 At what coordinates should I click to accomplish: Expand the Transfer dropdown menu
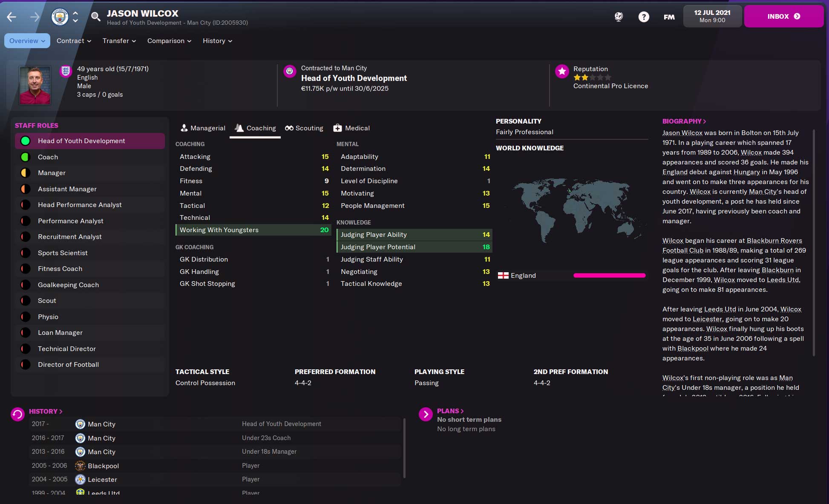(118, 40)
